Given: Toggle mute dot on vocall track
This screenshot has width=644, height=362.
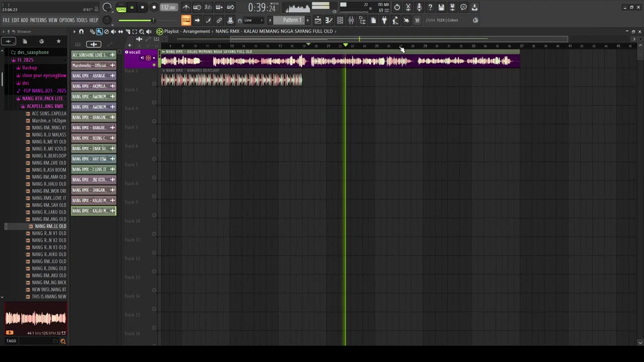Looking at the screenshot, I should tap(154, 65).
